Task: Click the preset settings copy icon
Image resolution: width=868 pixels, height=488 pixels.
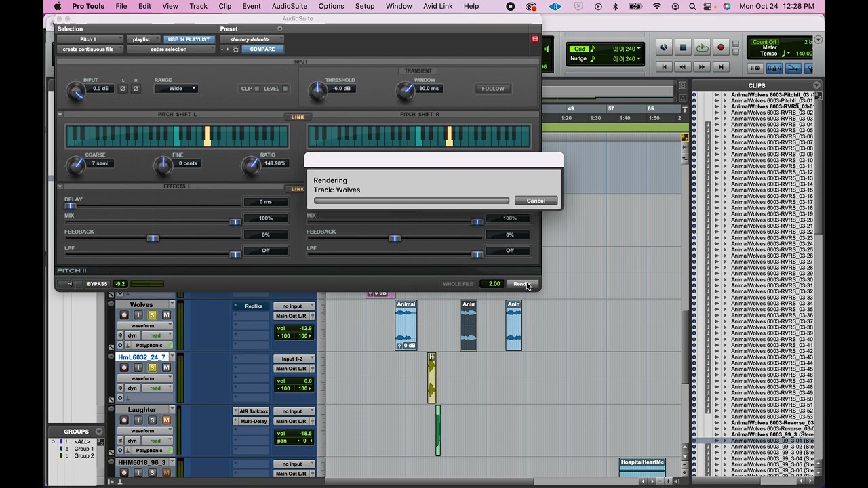Action: 235,49
